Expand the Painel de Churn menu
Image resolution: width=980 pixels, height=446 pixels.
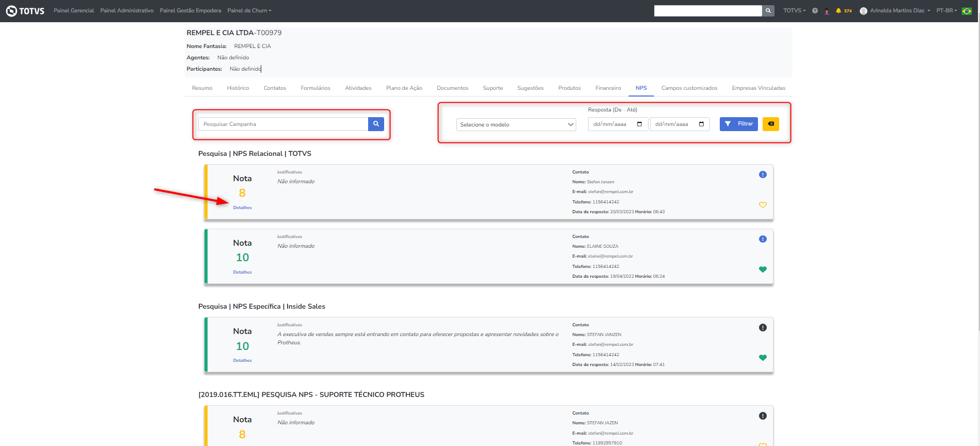(249, 11)
